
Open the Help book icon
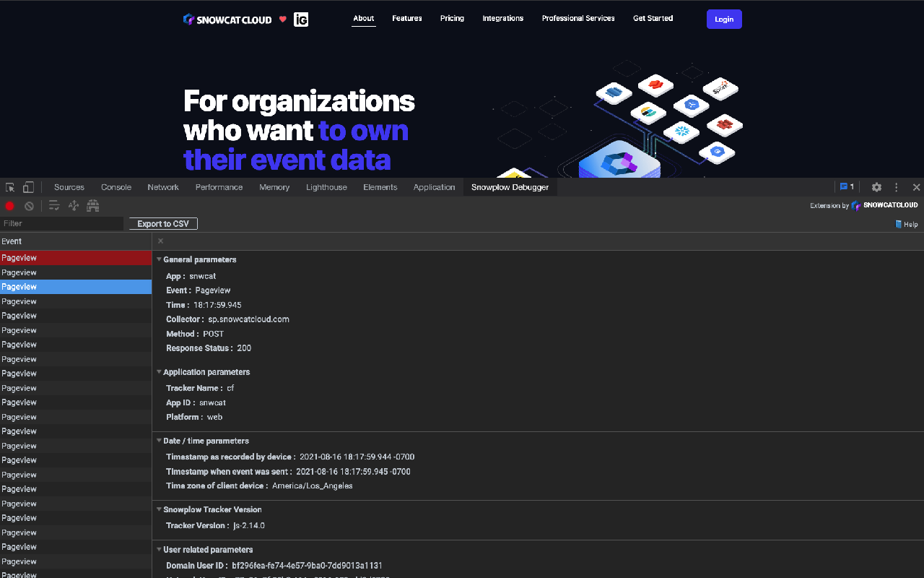pyautogui.click(x=906, y=224)
